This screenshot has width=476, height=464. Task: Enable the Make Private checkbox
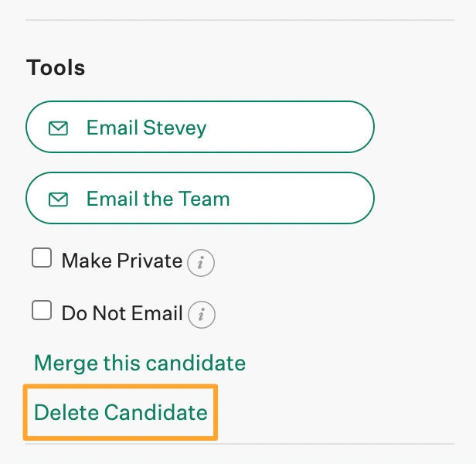42,258
